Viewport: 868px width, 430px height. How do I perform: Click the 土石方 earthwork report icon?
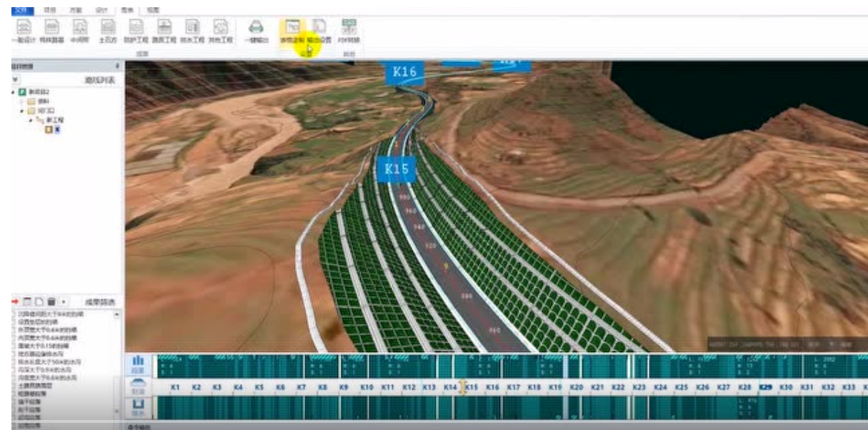(107, 31)
